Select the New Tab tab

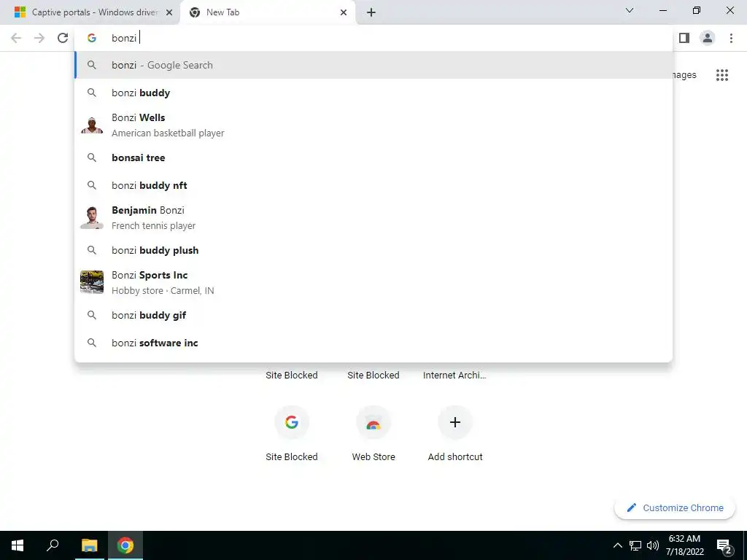click(267, 12)
